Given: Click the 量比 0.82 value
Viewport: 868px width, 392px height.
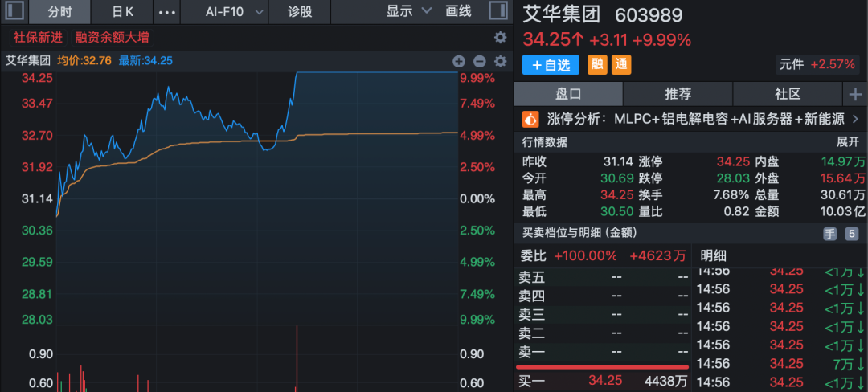Looking at the screenshot, I should (x=736, y=212).
